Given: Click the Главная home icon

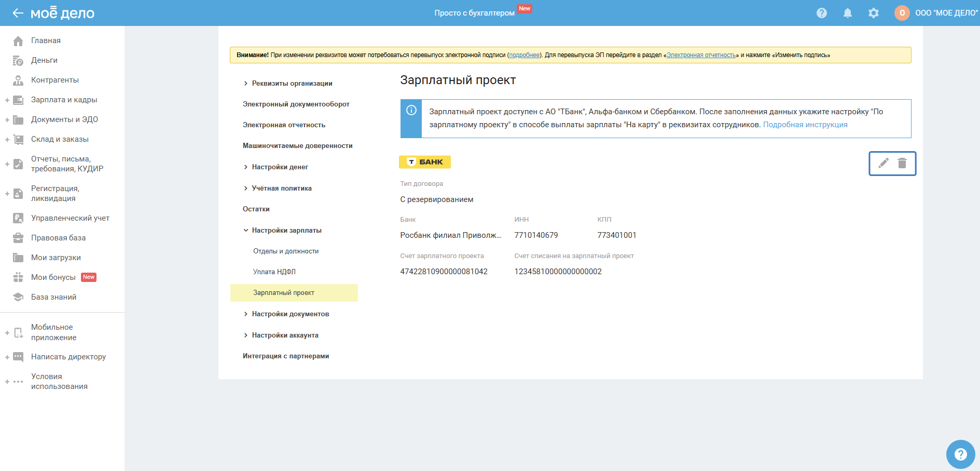Looking at the screenshot, I should (18, 41).
